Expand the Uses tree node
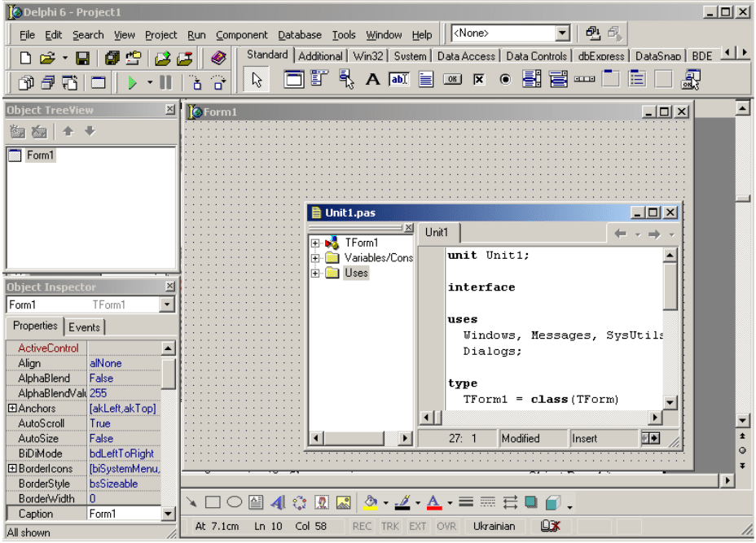This screenshot has width=756, height=543. pyautogui.click(x=314, y=274)
